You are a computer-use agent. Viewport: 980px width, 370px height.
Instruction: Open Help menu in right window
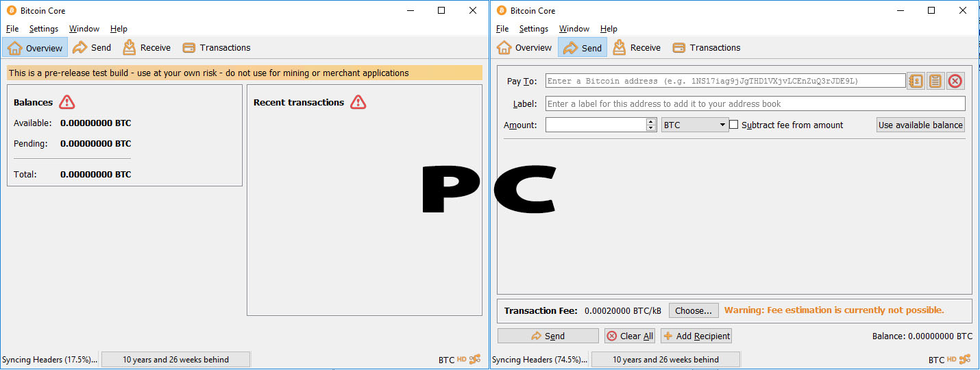click(x=609, y=29)
